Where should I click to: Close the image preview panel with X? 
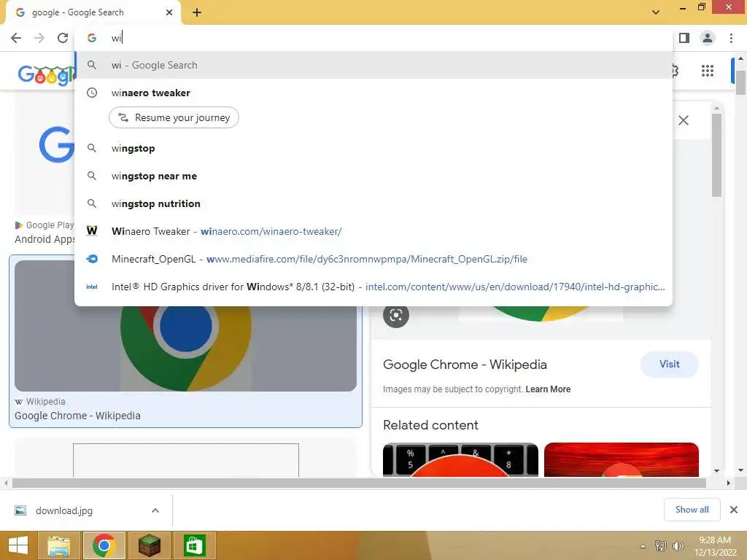pyautogui.click(x=683, y=120)
